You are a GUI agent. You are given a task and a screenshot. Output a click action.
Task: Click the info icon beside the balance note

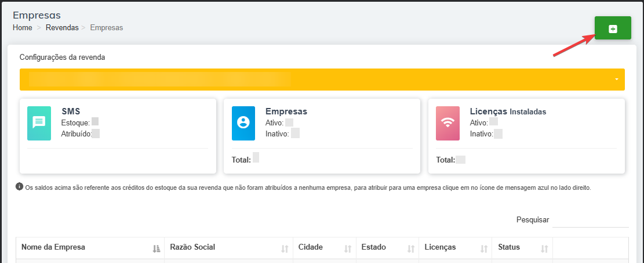tap(20, 187)
